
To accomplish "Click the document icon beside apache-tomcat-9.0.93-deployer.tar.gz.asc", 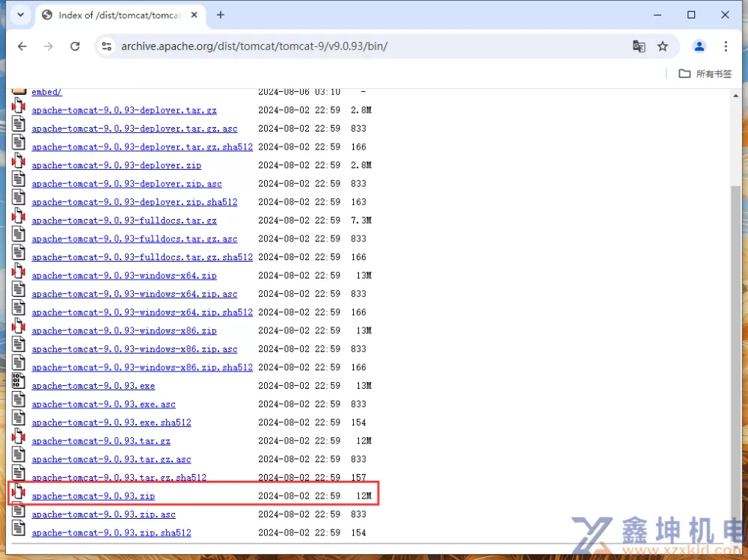I will [18, 124].
